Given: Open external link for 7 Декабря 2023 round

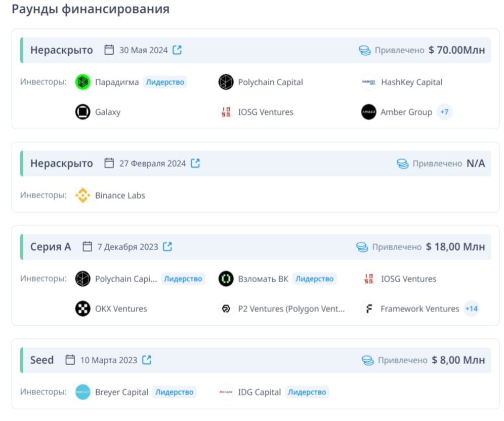Looking at the screenshot, I should tap(167, 247).
